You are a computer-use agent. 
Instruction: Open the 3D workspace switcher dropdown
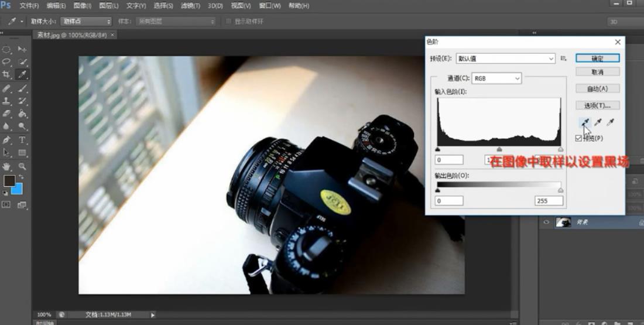tap(625, 22)
